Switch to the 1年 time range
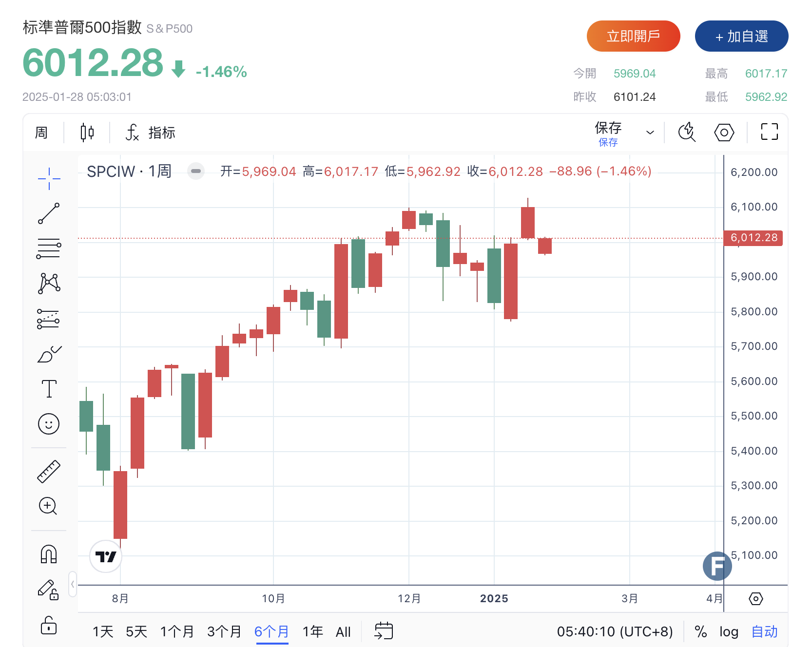The height and width of the screenshot is (647, 812). click(312, 632)
